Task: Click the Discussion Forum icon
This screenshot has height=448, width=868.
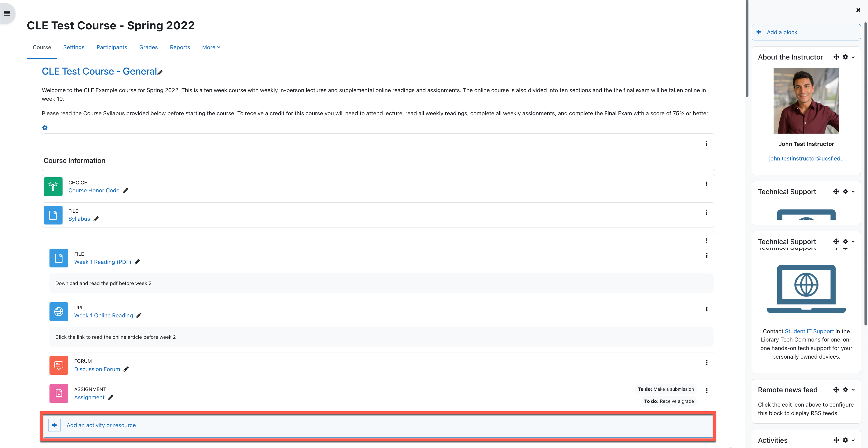Action: coord(59,365)
